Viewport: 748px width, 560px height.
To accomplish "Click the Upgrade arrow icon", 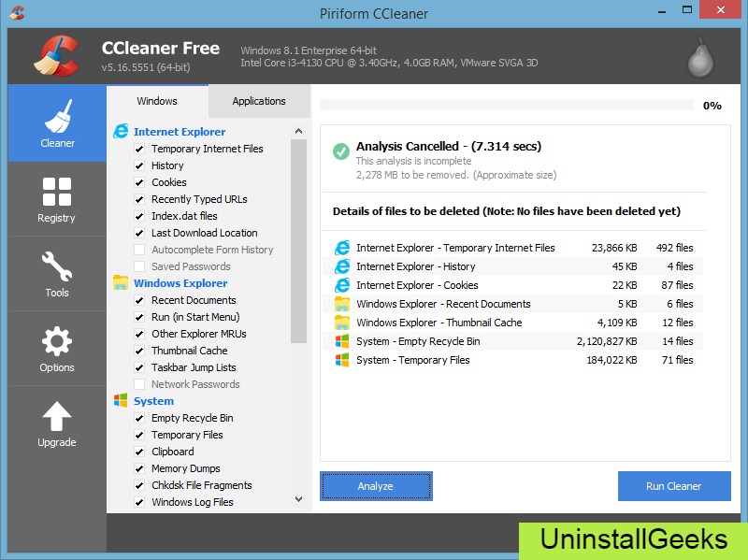I will (x=57, y=416).
